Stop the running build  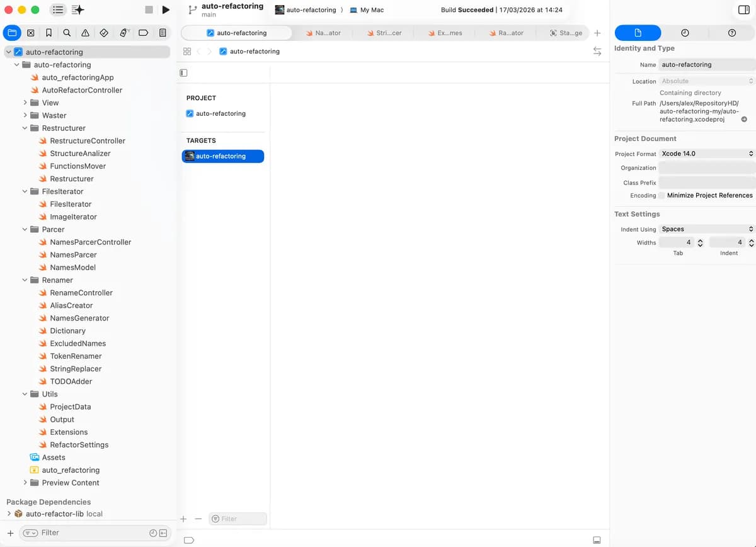[149, 10]
